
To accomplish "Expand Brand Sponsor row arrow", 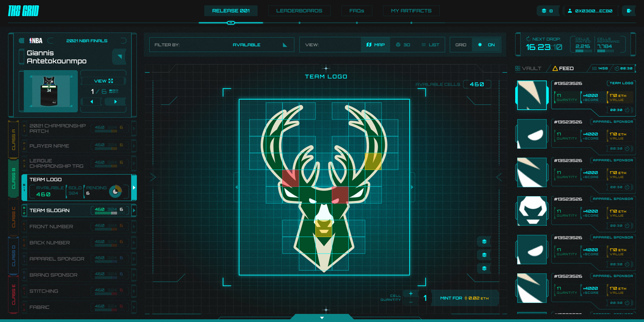I will point(134,275).
